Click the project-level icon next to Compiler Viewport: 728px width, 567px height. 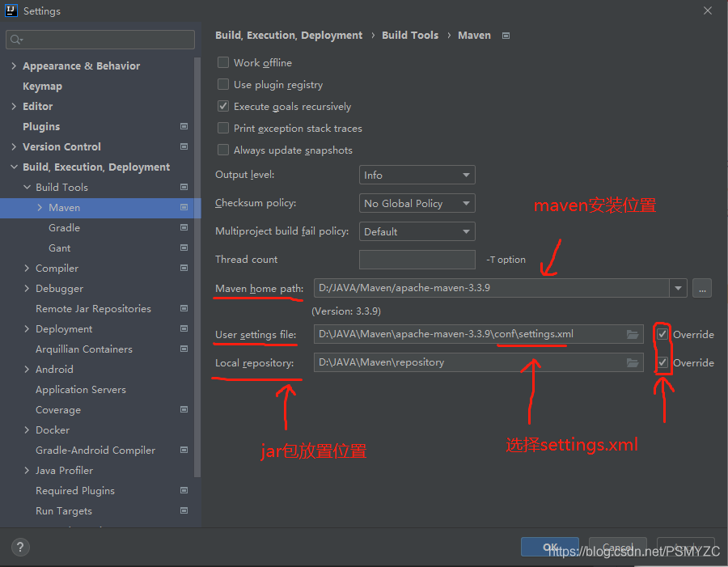[184, 268]
